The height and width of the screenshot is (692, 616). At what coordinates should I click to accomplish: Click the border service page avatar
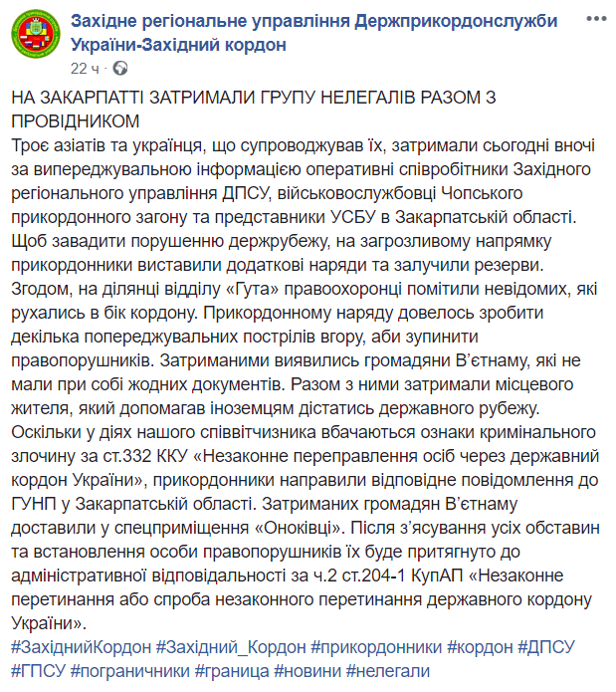click(x=34, y=40)
